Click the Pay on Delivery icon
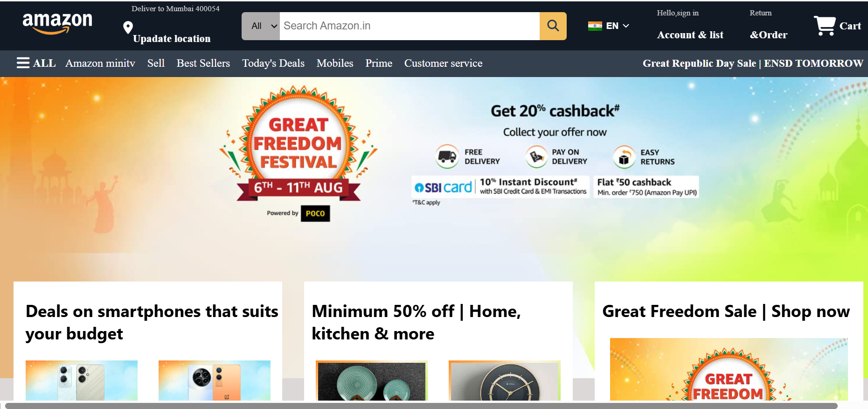 pyautogui.click(x=536, y=156)
